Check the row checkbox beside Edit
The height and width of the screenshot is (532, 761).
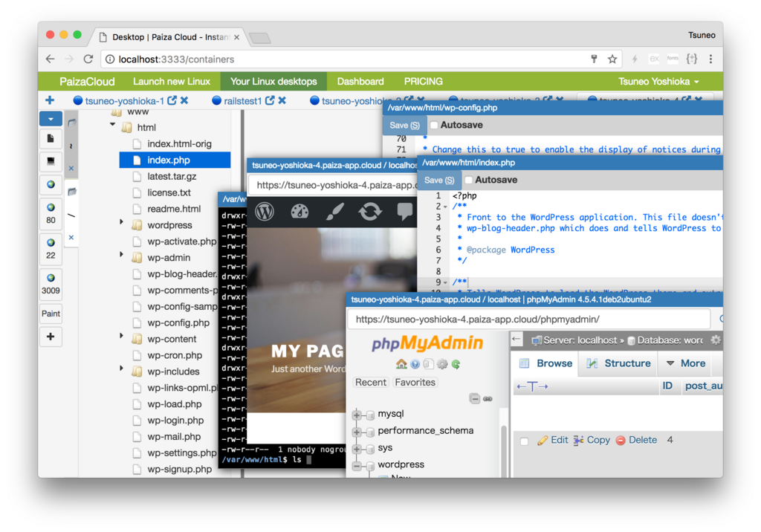pos(524,441)
